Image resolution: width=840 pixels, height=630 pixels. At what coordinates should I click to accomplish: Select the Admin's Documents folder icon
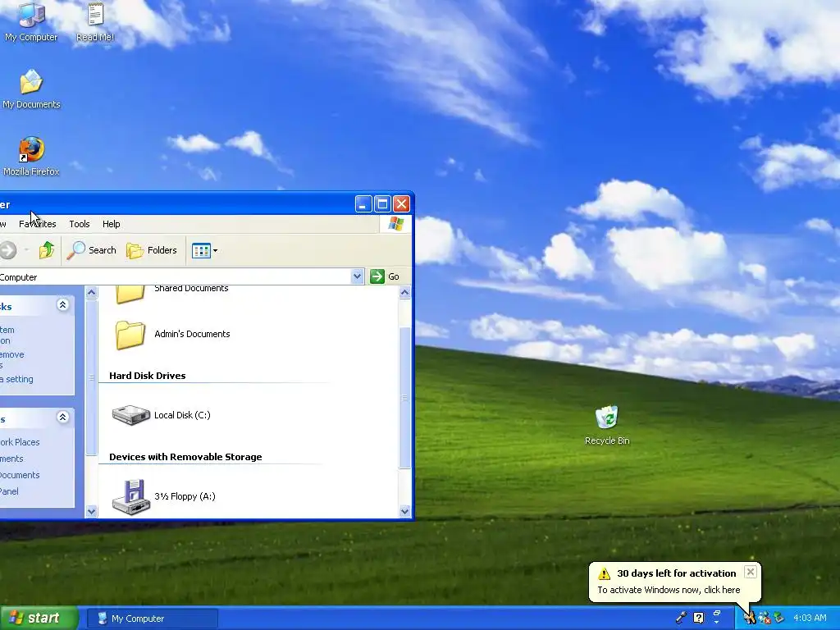coord(130,335)
